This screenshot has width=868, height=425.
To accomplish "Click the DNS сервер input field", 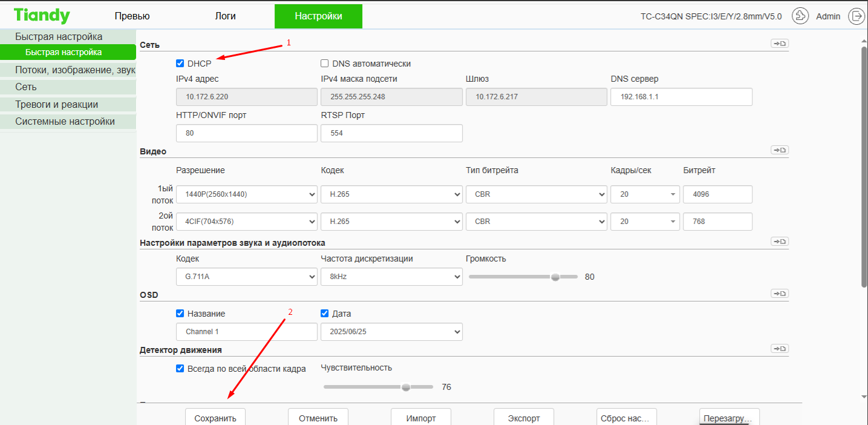I will 681,97.
